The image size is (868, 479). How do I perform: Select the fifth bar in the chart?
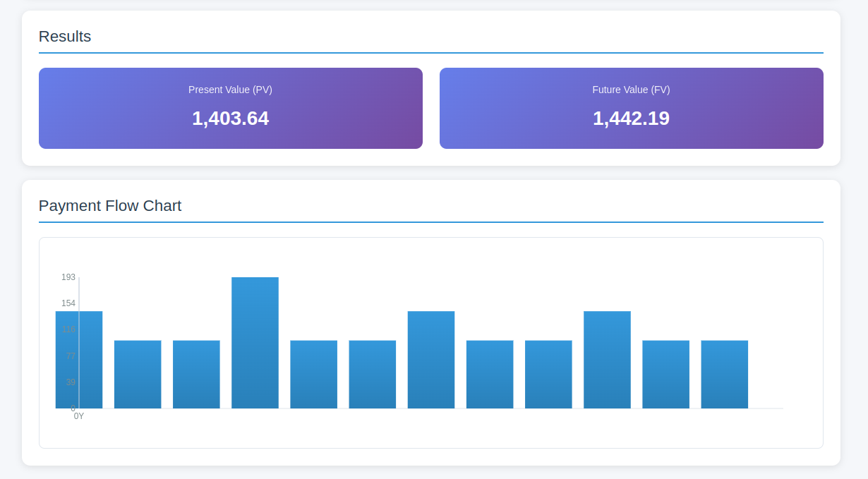[313, 375]
